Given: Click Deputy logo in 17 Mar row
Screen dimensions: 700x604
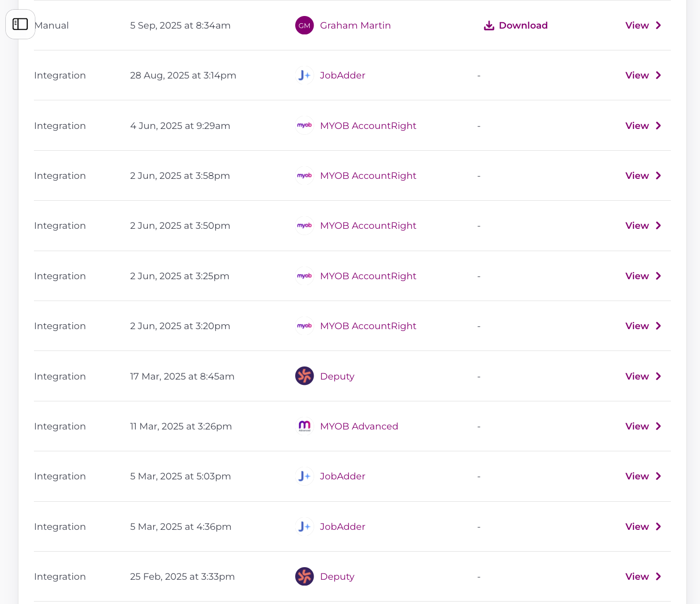Looking at the screenshot, I should click(304, 376).
